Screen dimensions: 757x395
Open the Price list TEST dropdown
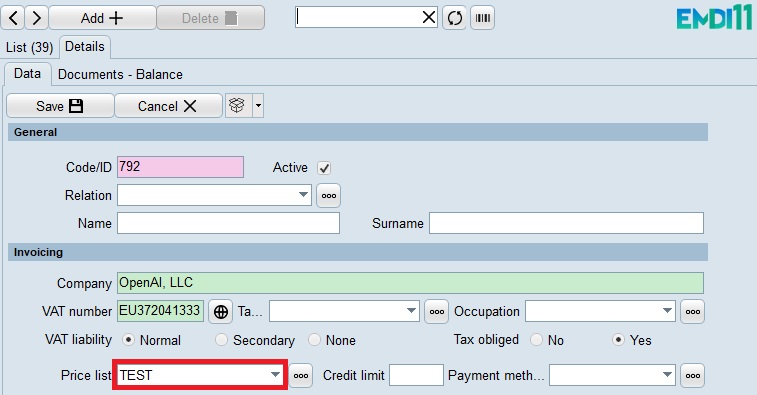click(200, 375)
